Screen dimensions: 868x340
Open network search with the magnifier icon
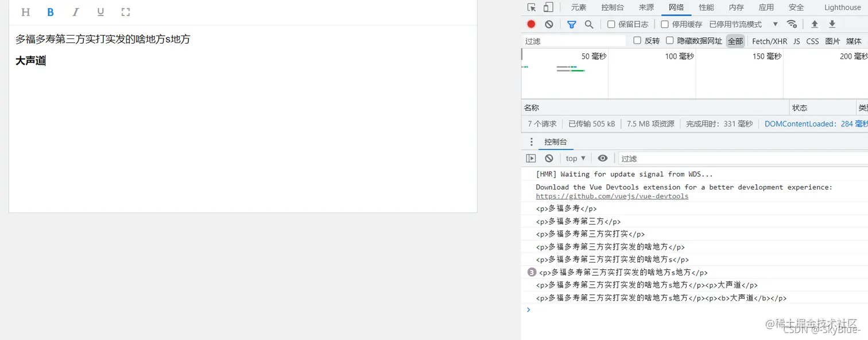coord(588,24)
